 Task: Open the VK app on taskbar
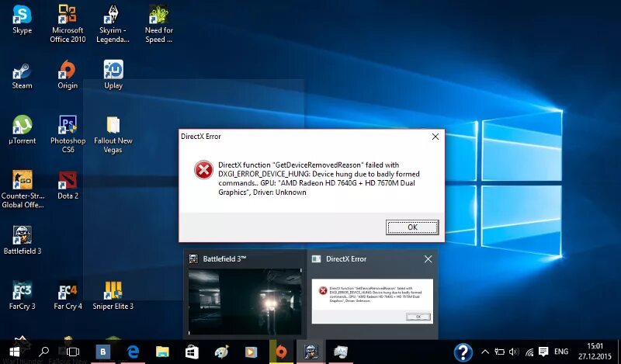(103, 352)
